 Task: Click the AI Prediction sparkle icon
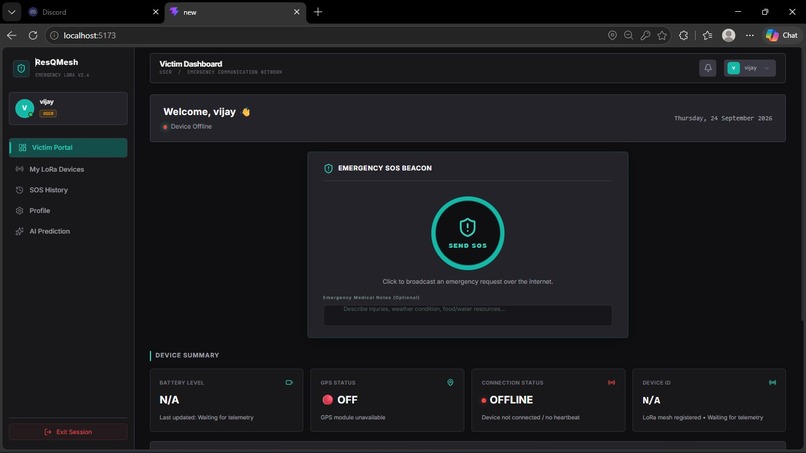(x=20, y=231)
